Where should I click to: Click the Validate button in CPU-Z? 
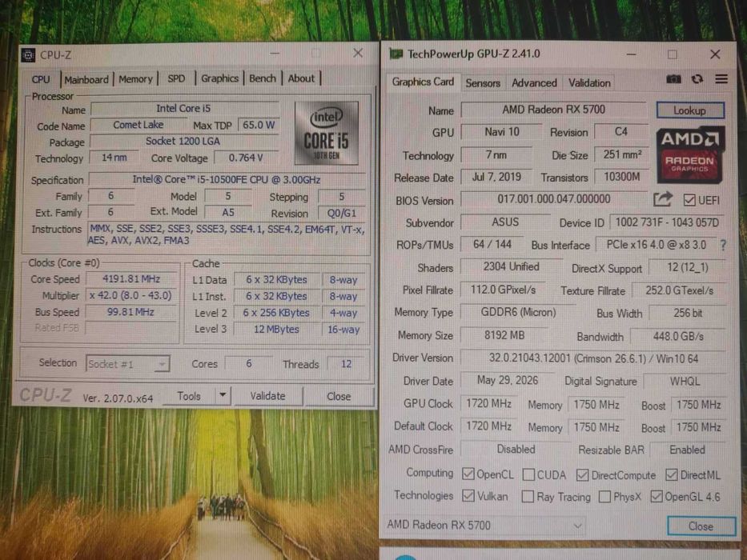coord(267,396)
